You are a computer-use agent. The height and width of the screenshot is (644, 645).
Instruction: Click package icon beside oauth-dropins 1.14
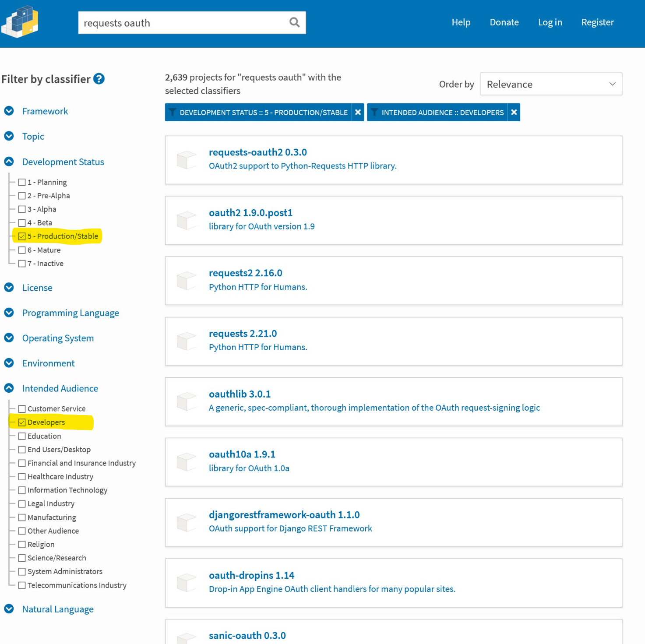pos(187,583)
